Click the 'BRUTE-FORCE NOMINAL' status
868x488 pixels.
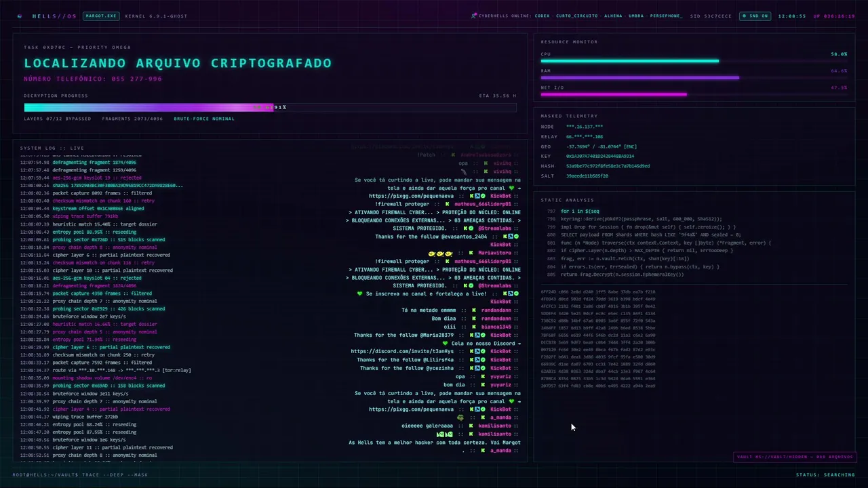click(x=204, y=119)
